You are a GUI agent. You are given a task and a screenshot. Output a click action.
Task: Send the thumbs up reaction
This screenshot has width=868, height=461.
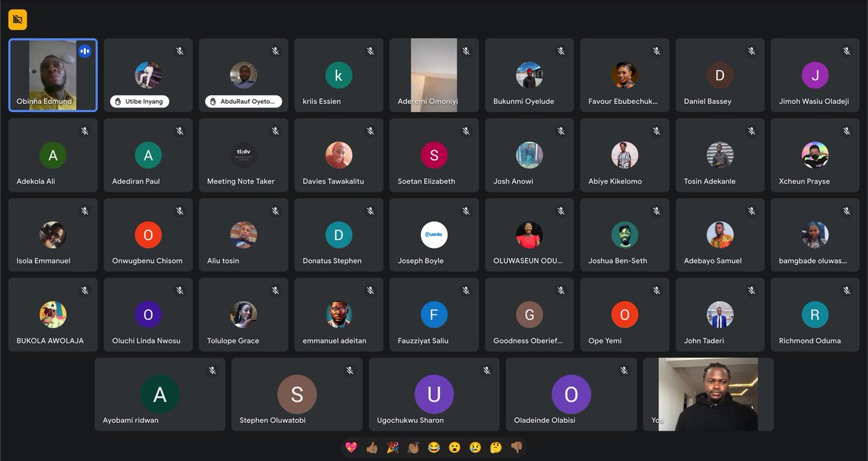[372, 447]
